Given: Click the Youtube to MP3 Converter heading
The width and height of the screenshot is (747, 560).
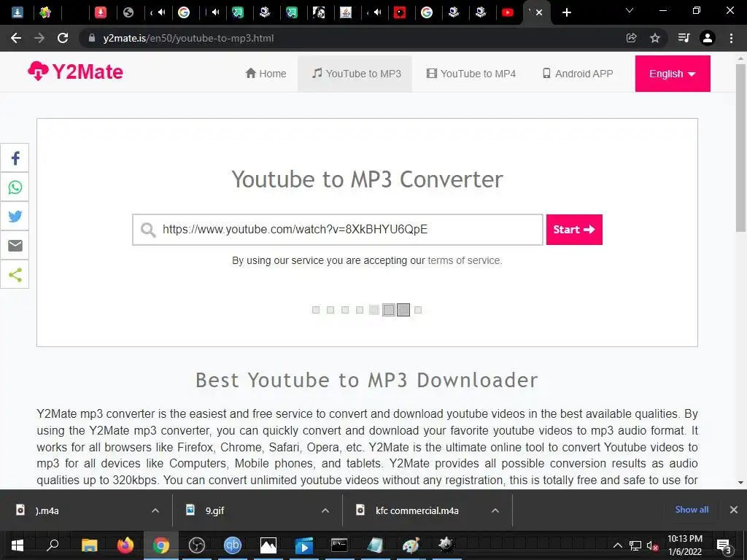Looking at the screenshot, I should (368, 179).
